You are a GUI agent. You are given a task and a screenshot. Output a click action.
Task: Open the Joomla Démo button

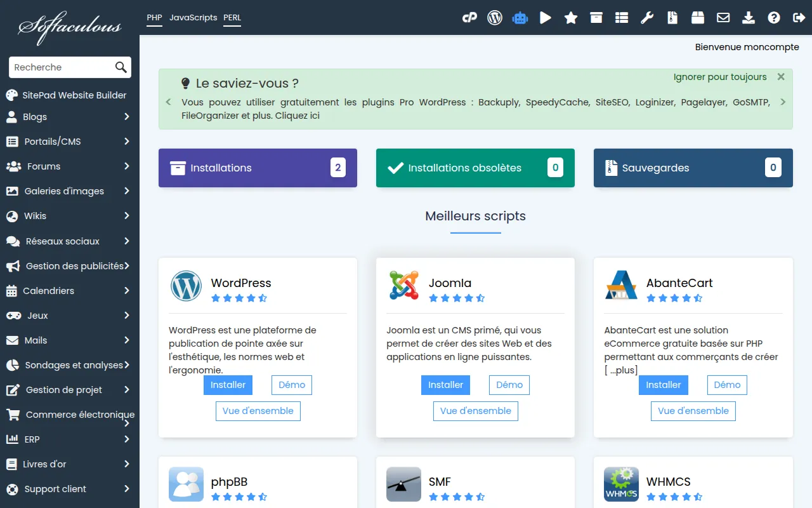pos(509,385)
